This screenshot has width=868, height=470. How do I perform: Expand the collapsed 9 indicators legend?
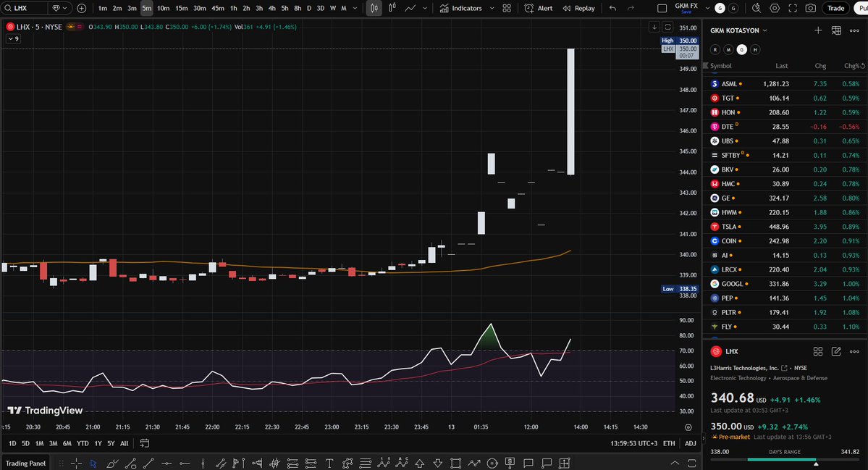13,39
